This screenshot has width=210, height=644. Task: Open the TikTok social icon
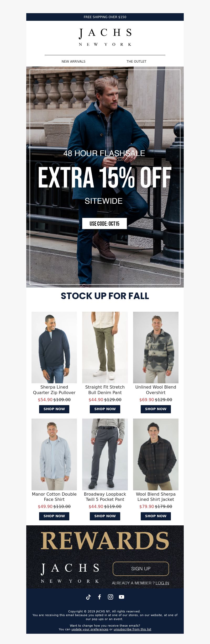tap(88, 597)
